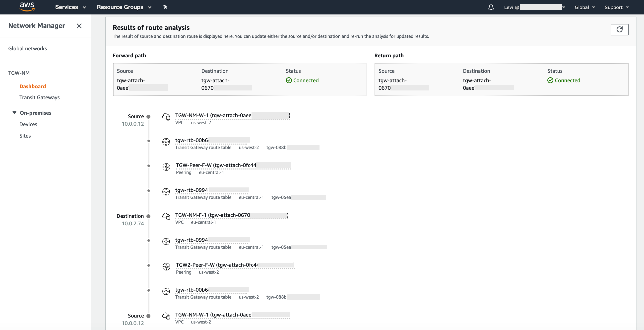Open Sites under On-premises
Image resolution: width=644 pixels, height=330 pixels.
(x=25, y=136)
